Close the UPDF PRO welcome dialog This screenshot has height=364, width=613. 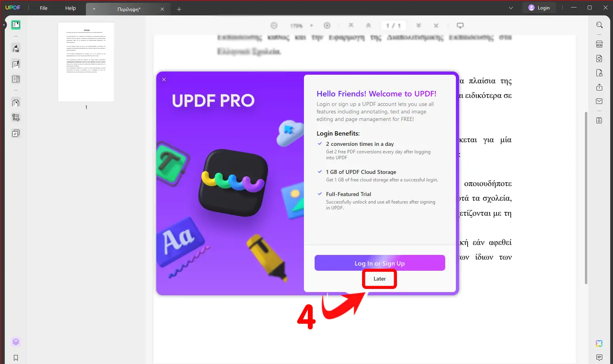point(164,79)
